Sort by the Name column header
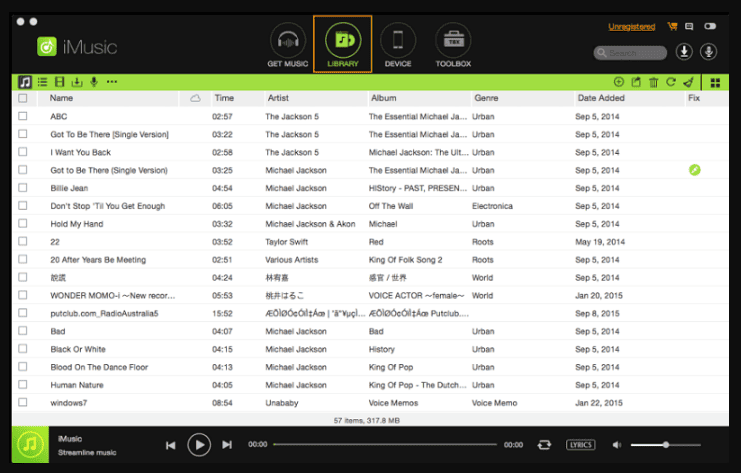The height and width of the screenshot is (473, 741). coord(61,98)
